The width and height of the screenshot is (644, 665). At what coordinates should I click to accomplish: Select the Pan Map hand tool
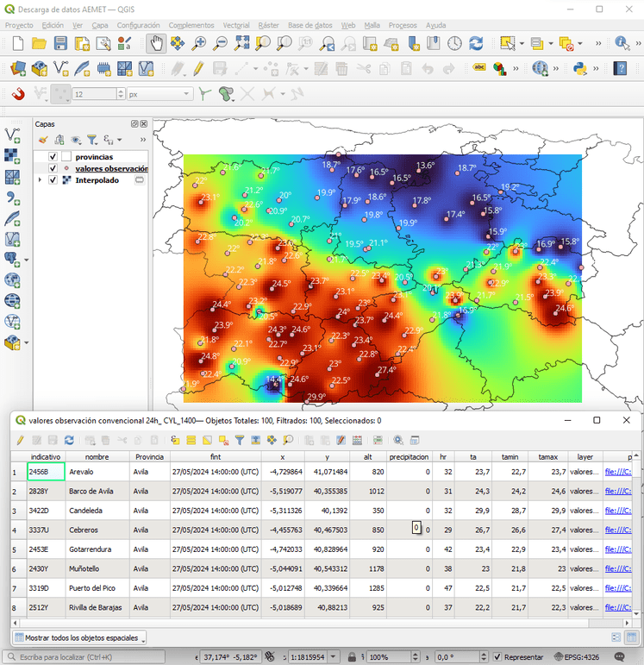coord(156,43)
